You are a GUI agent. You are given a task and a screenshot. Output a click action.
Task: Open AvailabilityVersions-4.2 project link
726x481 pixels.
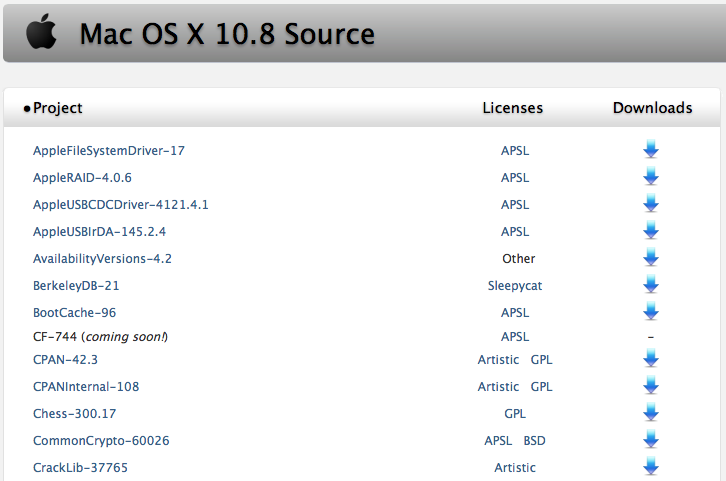(102, 258)
